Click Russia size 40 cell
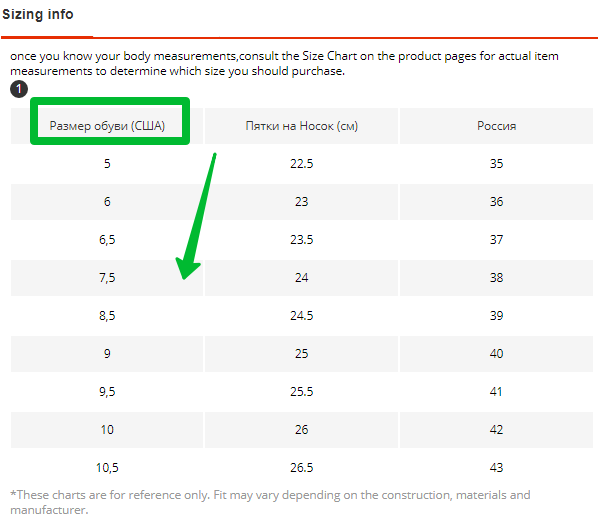The width and height of the screenshot is (598, 531). 496,354
